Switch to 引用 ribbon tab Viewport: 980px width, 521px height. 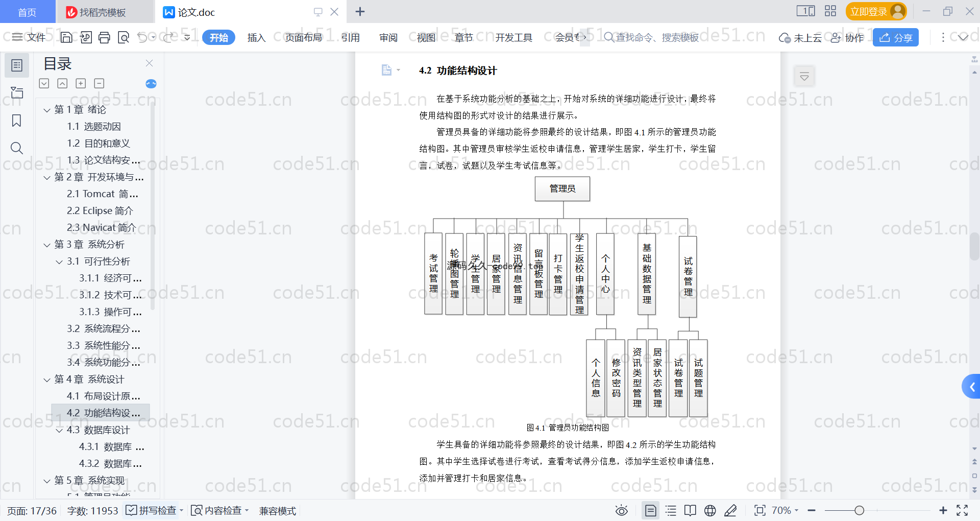click(x=351, y=37)
